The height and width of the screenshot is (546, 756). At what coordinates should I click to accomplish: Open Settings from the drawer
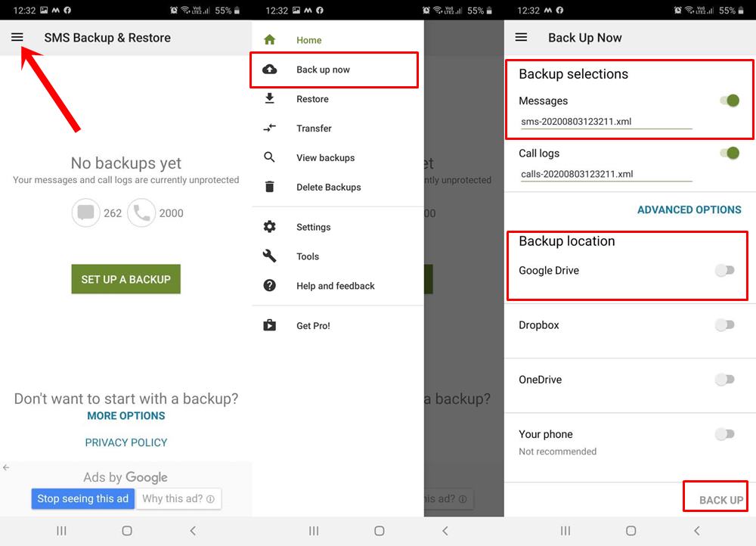[337, 227]
